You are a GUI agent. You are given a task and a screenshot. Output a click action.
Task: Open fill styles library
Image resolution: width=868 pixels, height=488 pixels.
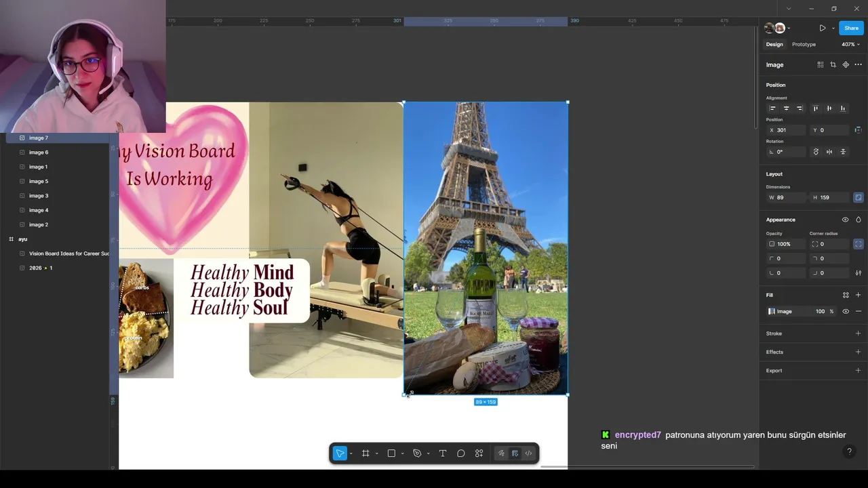[x=846, y=295]
